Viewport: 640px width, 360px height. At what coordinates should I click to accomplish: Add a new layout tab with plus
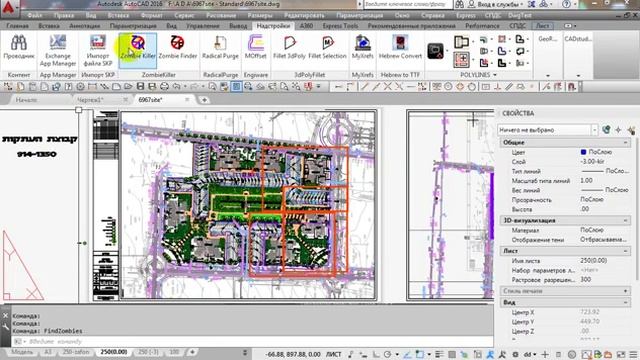tap(192, 352)
